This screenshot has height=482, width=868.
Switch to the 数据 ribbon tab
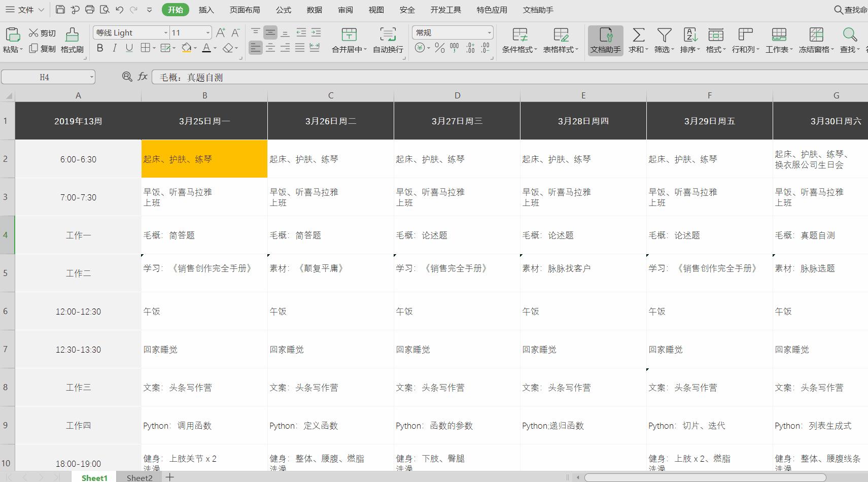click(314, 10)
